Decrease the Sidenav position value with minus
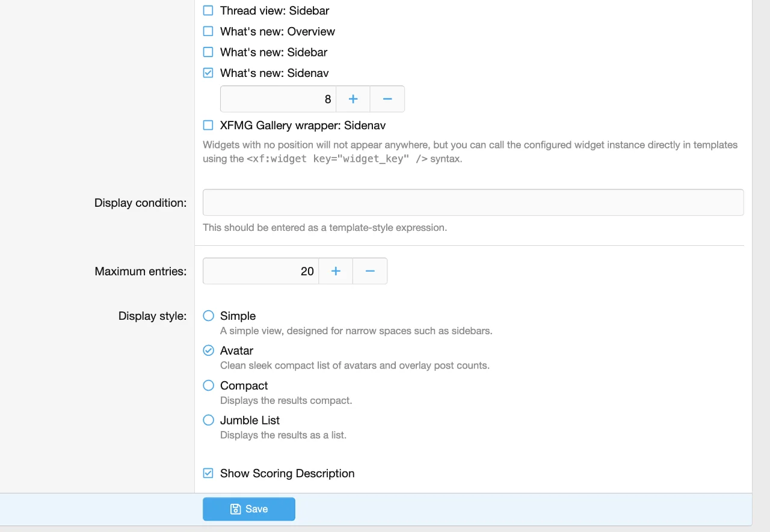The image size is (770, 532). point(387,99)
